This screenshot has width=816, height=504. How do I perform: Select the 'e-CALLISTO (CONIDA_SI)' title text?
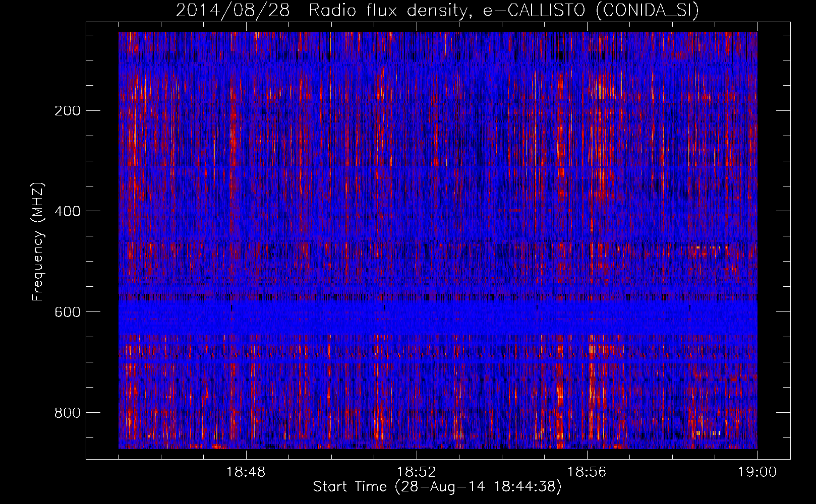point(591,10)
